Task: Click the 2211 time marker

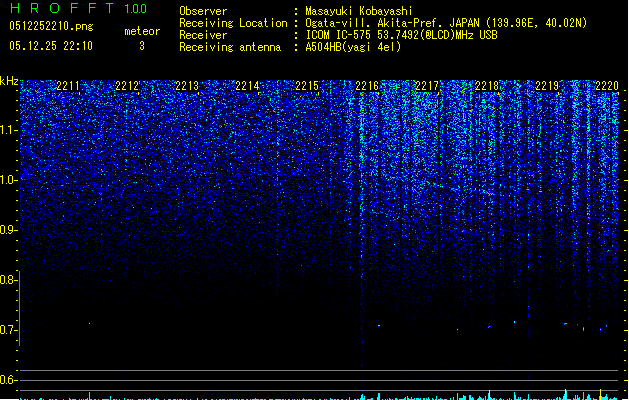Action: (68, 86)
